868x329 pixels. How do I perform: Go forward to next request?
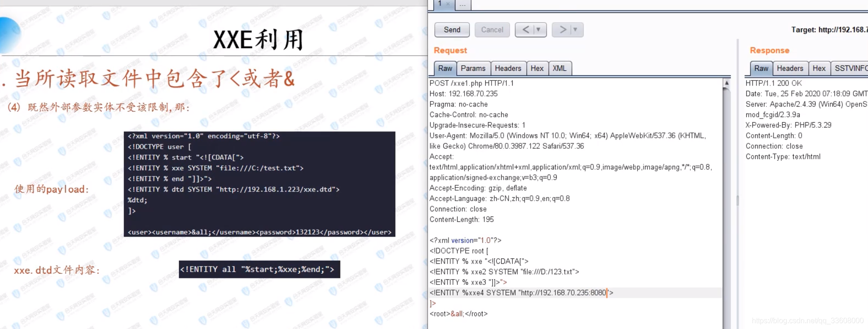562,30
